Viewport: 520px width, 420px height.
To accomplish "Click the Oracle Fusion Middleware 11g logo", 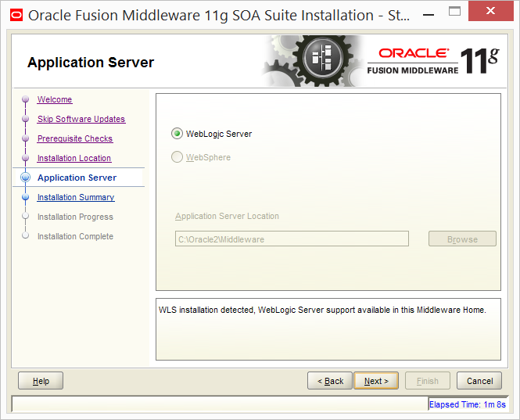I will [433, 61].
